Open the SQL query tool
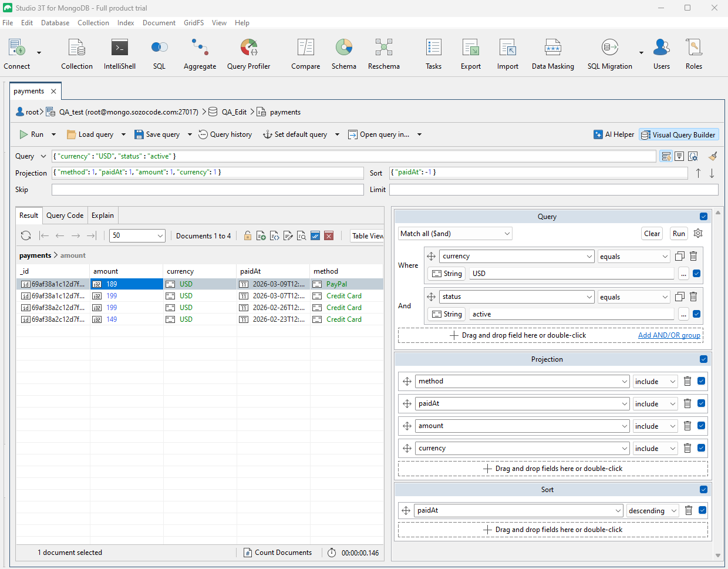Viewport: 728px width, 569px height. [159, 54]
